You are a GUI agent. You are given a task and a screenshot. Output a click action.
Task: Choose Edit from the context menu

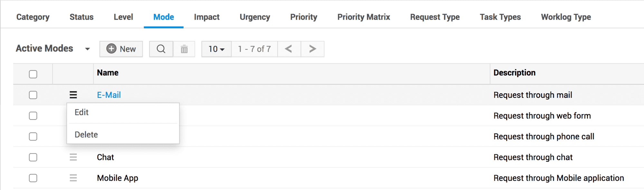pos(82,112)
